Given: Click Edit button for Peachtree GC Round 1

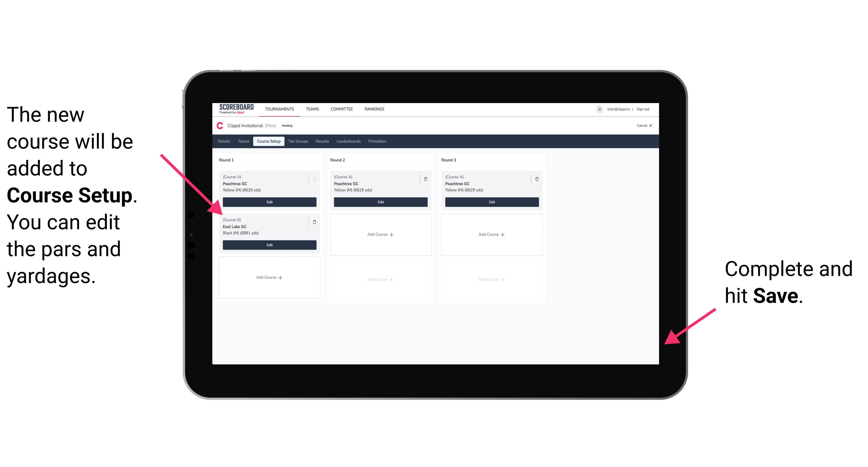Looking at the screenshot, I should [269, 202].
